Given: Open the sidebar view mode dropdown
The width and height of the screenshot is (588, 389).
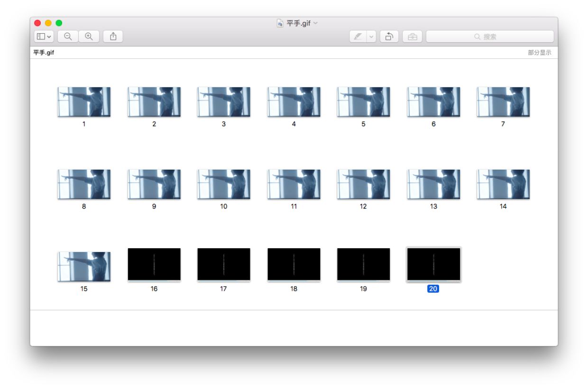Looking at the screenshot, I should [x=44, y=36].
